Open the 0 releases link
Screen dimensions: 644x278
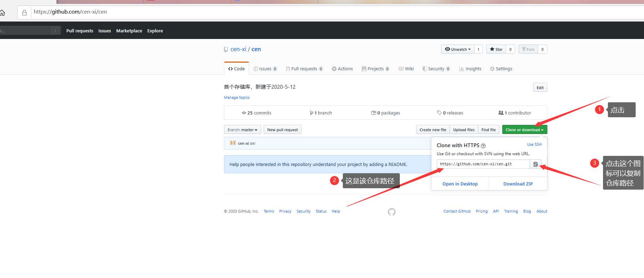click(x=450, y=113)
